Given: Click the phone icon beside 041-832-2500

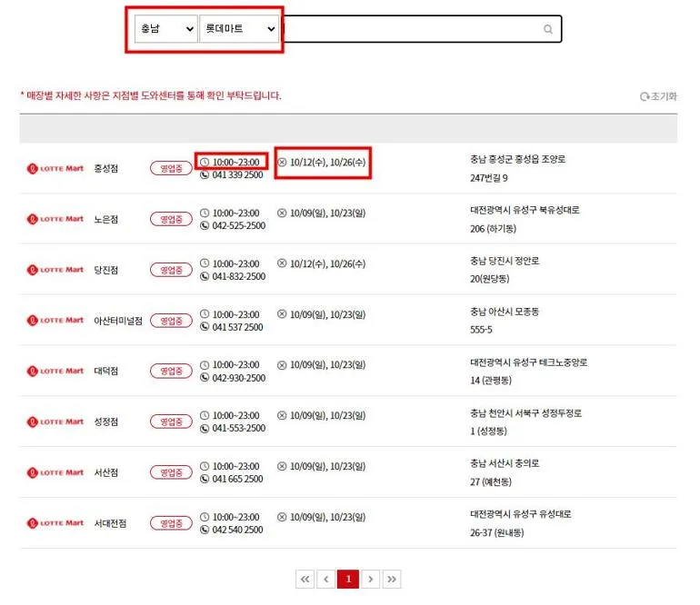Looking at the screenshot, I should [x=205, y=277].
